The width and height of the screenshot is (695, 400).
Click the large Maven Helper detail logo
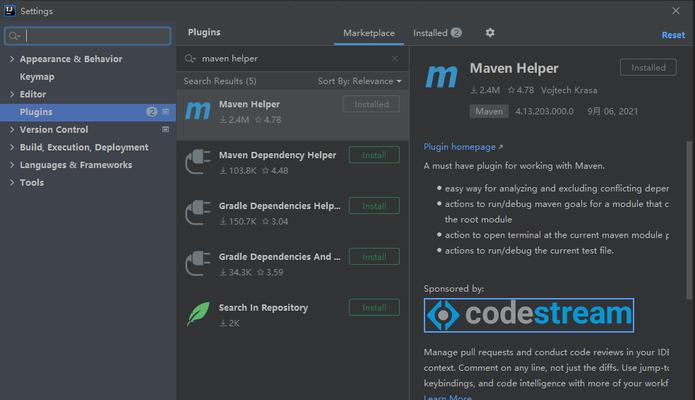click(441, 77)
